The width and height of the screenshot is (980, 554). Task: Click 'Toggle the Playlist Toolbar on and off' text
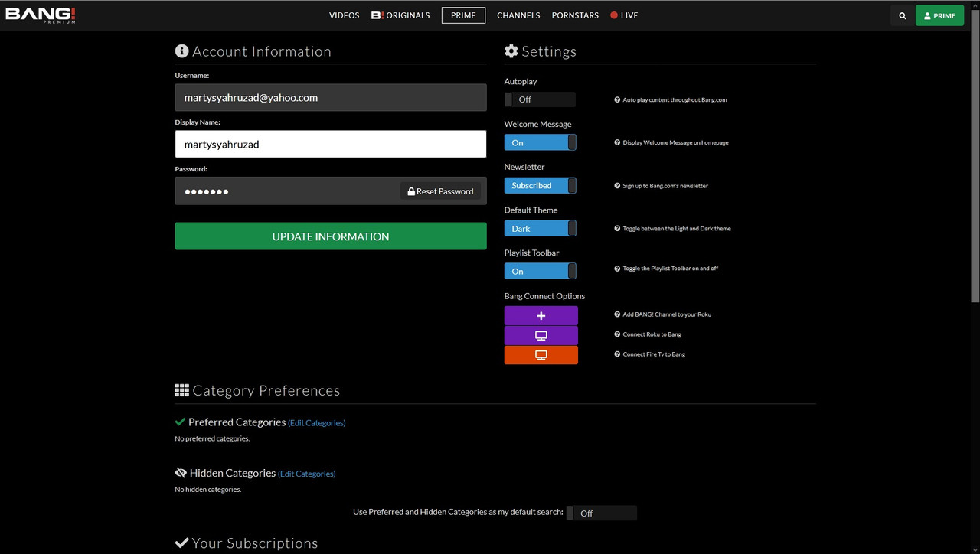coord(671,269)
